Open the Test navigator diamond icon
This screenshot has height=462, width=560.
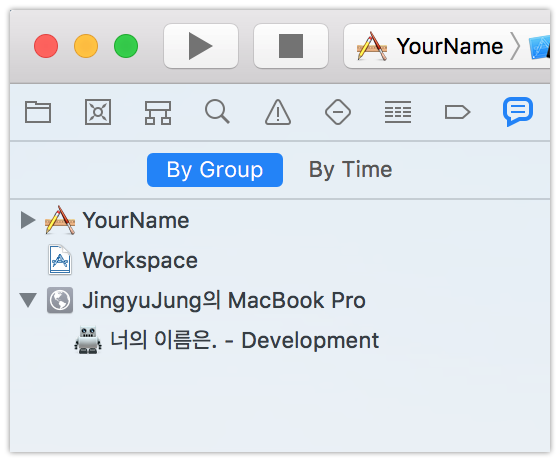pos(338,112)
